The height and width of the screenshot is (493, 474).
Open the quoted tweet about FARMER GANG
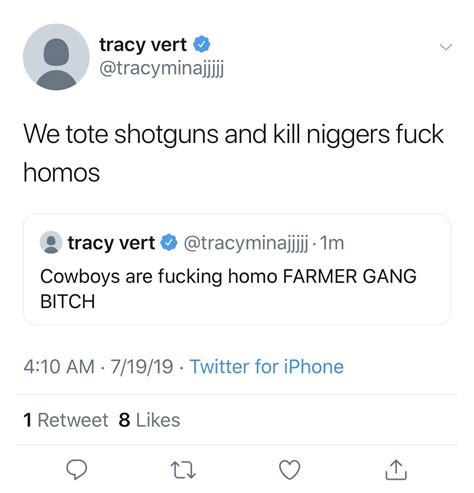click(237, 269)
